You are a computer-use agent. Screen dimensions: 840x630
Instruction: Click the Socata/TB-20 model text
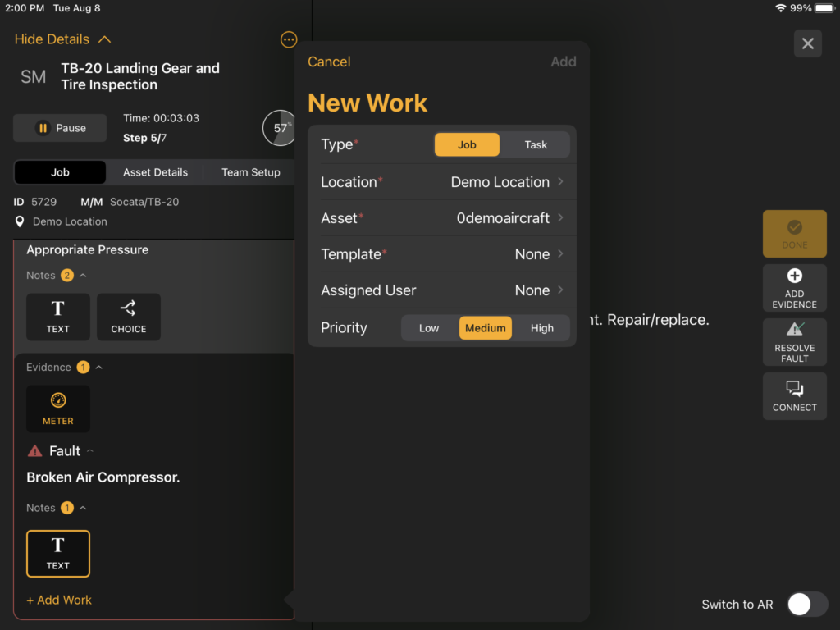(144, 202)
